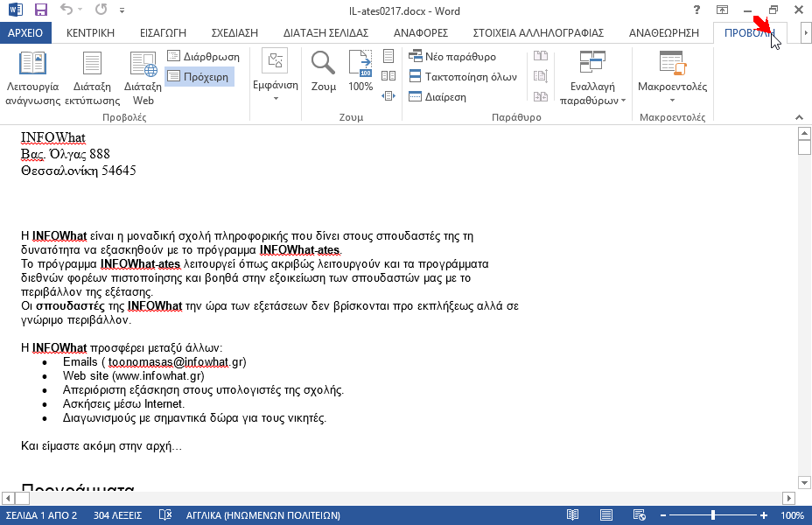Click Print Layout icon in status bar

pyautogui.click(x=605, y=515)
